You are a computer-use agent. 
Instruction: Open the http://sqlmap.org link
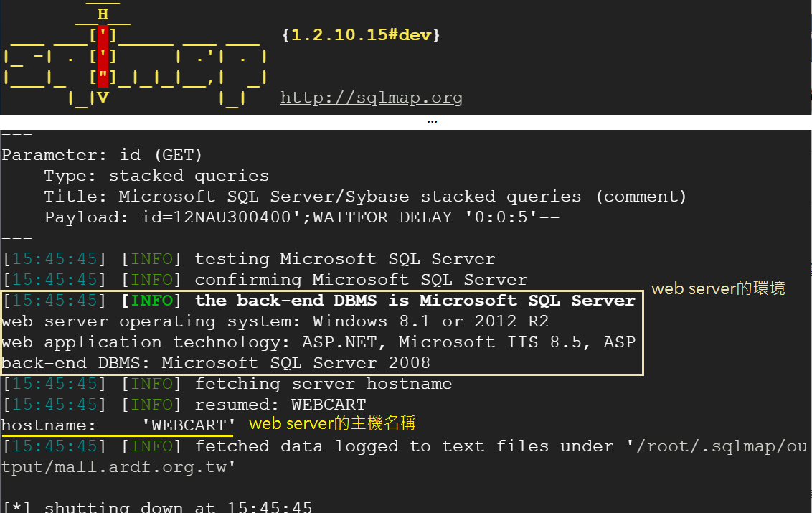(x=372, y=98)
